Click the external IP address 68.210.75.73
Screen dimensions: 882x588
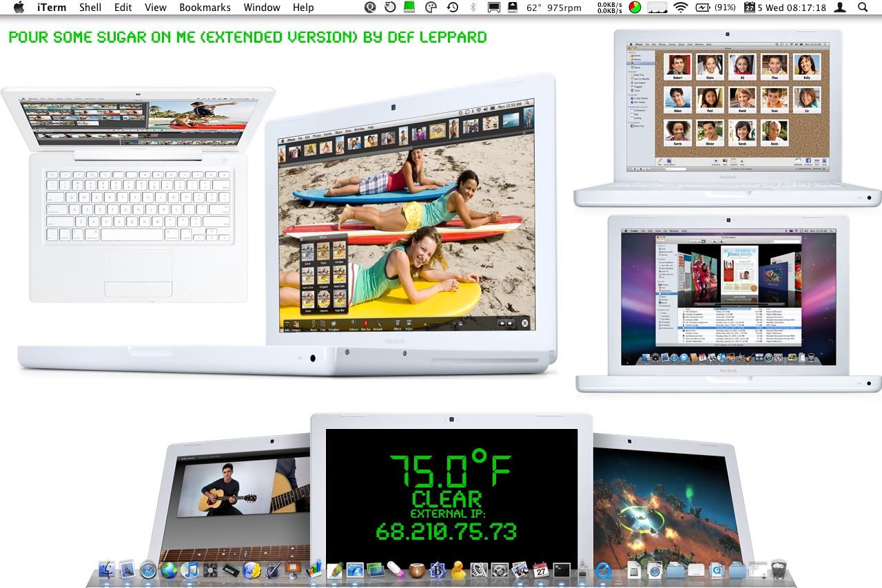447,532
